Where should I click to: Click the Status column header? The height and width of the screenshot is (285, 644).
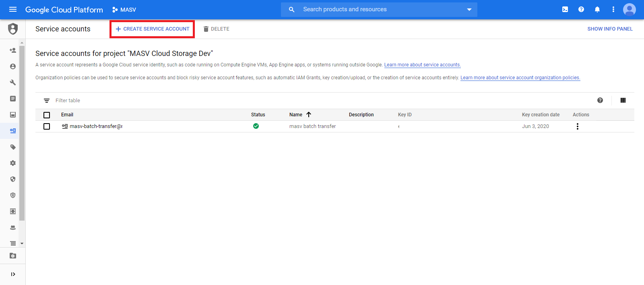258,115
